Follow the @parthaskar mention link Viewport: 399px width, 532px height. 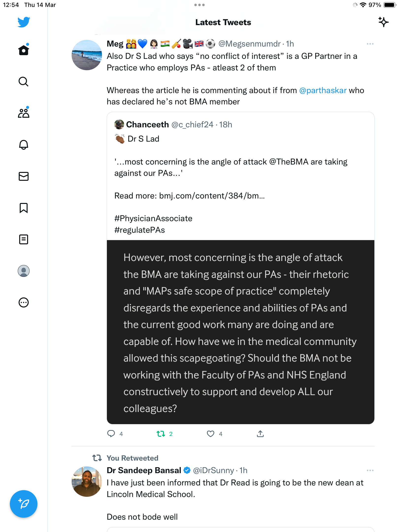tap(323, 90)
